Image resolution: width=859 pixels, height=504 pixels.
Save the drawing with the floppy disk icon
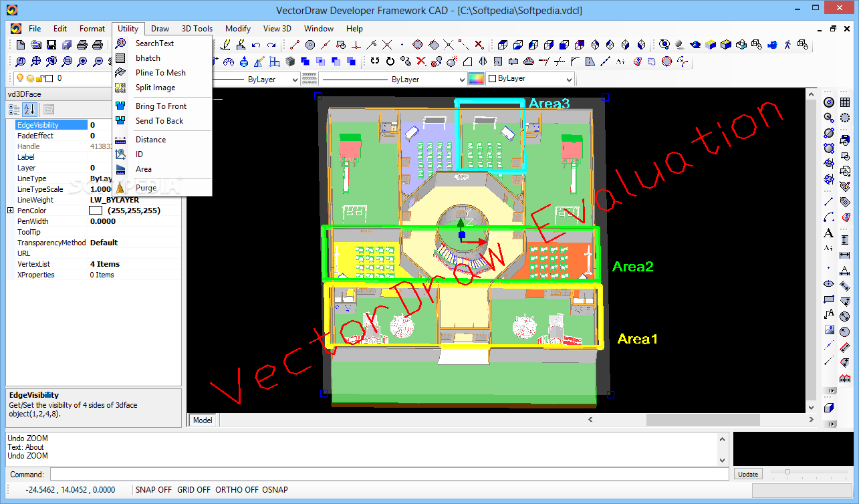coord(51,45)
